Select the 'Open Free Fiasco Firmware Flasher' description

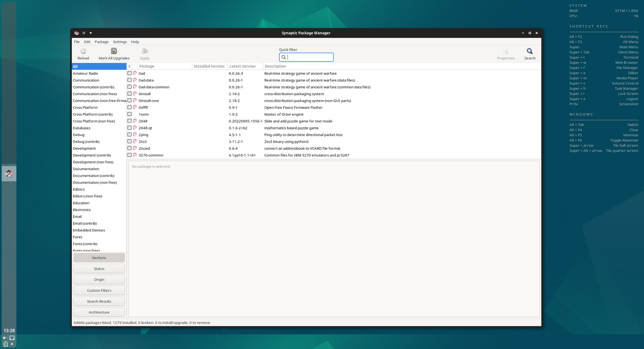[293, 108]
